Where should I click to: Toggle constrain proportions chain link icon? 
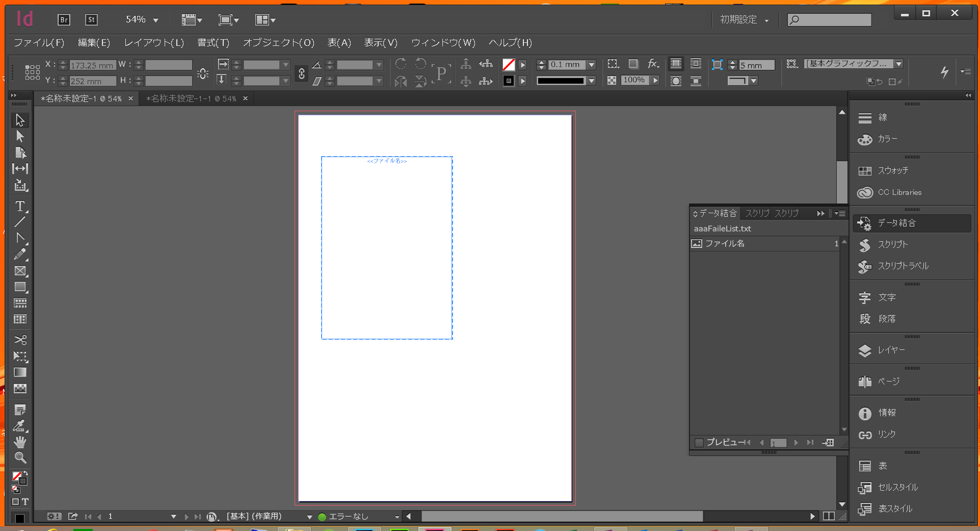tap(302, 73)
